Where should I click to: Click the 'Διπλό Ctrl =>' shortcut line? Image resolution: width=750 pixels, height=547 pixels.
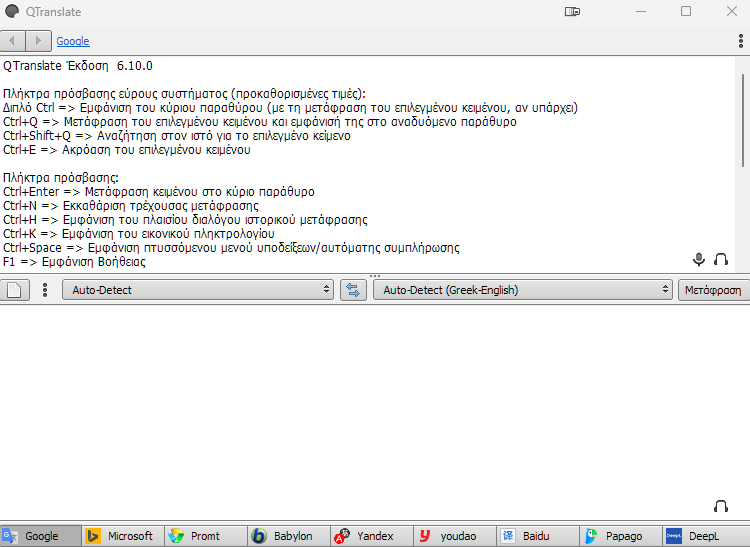tap(290, 108)
